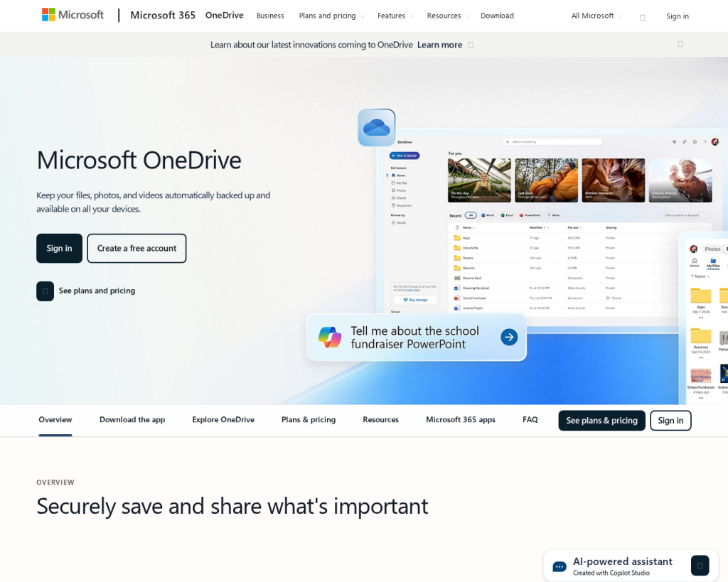Click the Personal Vault row in mockup

point(579,278)
